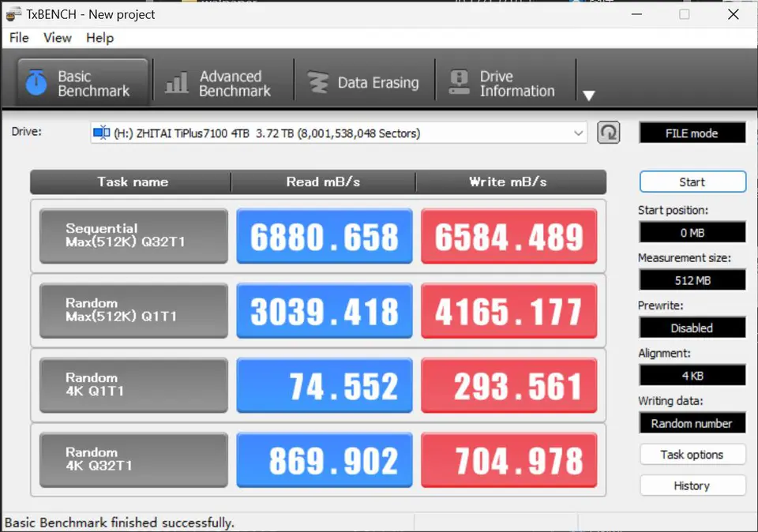Image resolution: width=758 pixels, height=532 pixels.
Task: Change the Alignment 4 KB setting
Action: coord(692,376)
